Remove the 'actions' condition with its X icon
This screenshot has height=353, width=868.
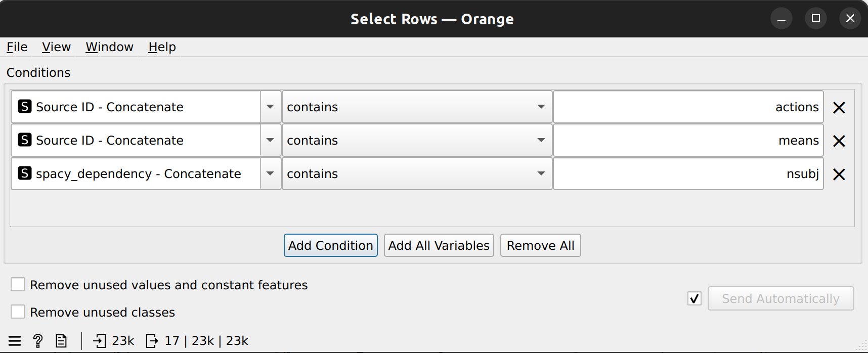pos(839,107)
